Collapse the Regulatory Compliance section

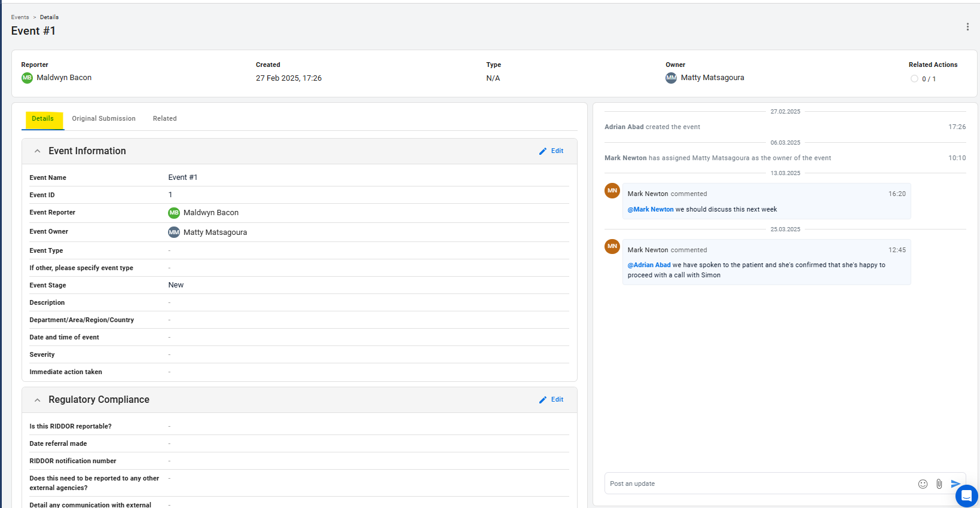click(x=37, y=400)
